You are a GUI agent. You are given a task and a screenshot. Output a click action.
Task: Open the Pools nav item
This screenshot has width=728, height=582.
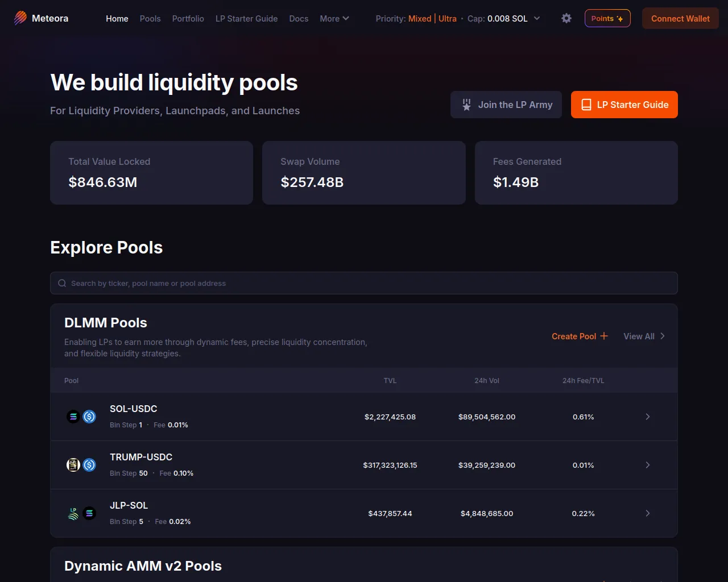pos(150,18)
